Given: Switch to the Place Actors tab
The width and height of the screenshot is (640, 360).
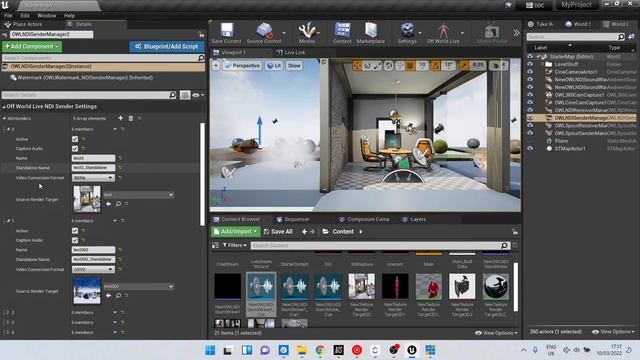Looking at the screenshot, I should point(23,24).
